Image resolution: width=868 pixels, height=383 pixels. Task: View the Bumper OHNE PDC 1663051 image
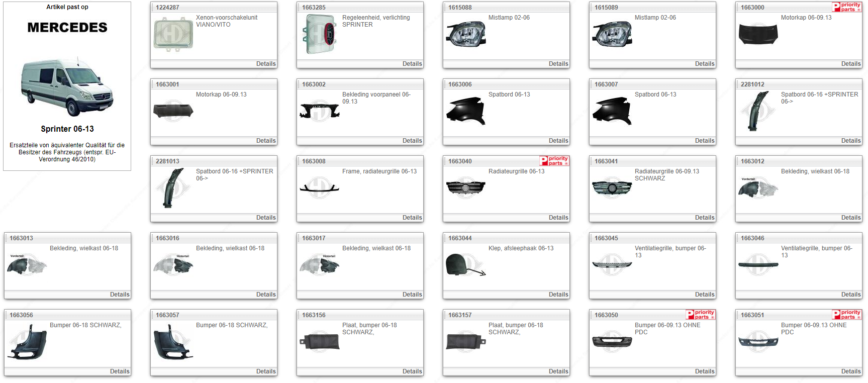(758, 342)
